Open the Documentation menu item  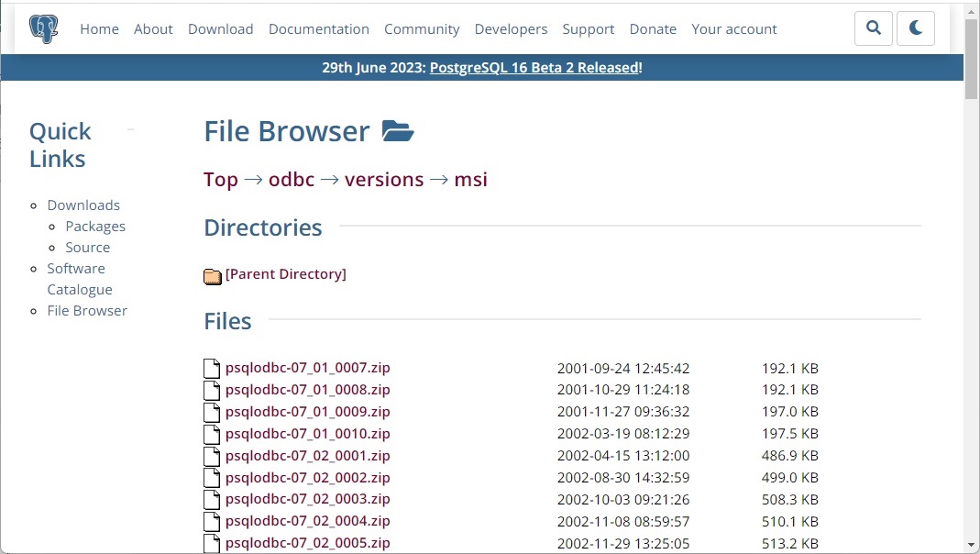point(319,28)
